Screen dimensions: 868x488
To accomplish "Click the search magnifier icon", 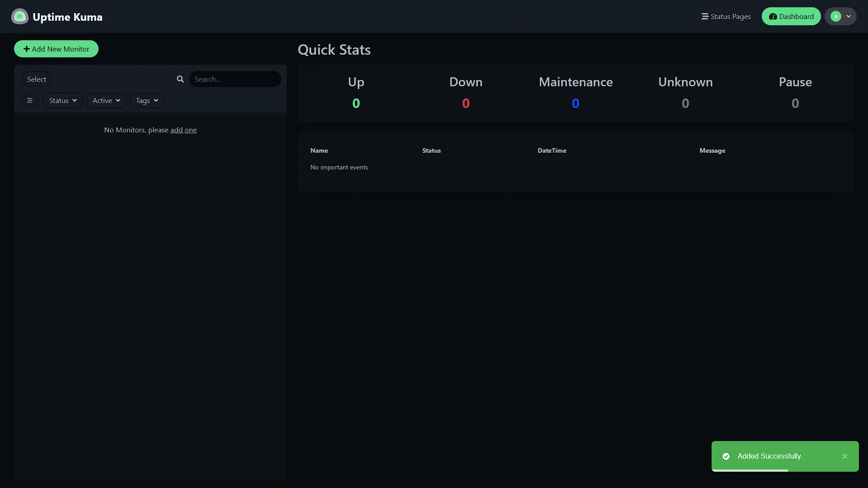I will coord(180,79).
